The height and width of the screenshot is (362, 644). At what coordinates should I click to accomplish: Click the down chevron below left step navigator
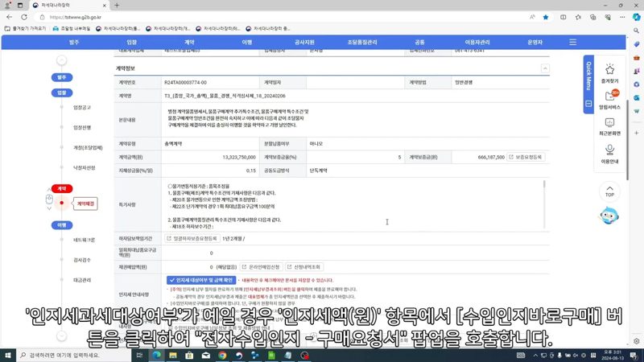[49, 208]
